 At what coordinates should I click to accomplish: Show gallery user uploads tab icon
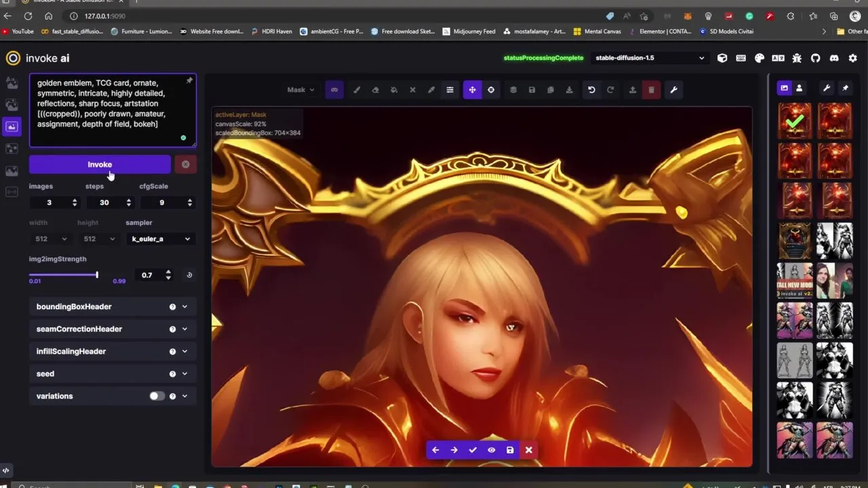tap(800, 88)
